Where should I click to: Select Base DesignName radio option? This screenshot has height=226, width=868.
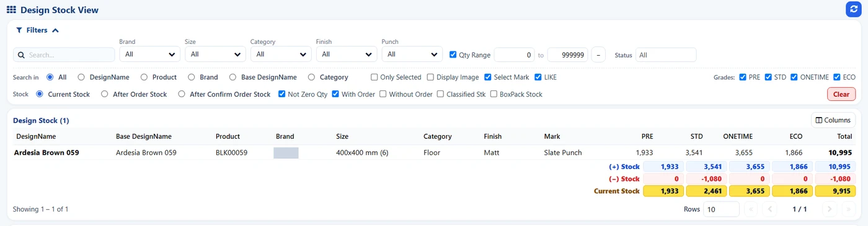coord(233,77)
